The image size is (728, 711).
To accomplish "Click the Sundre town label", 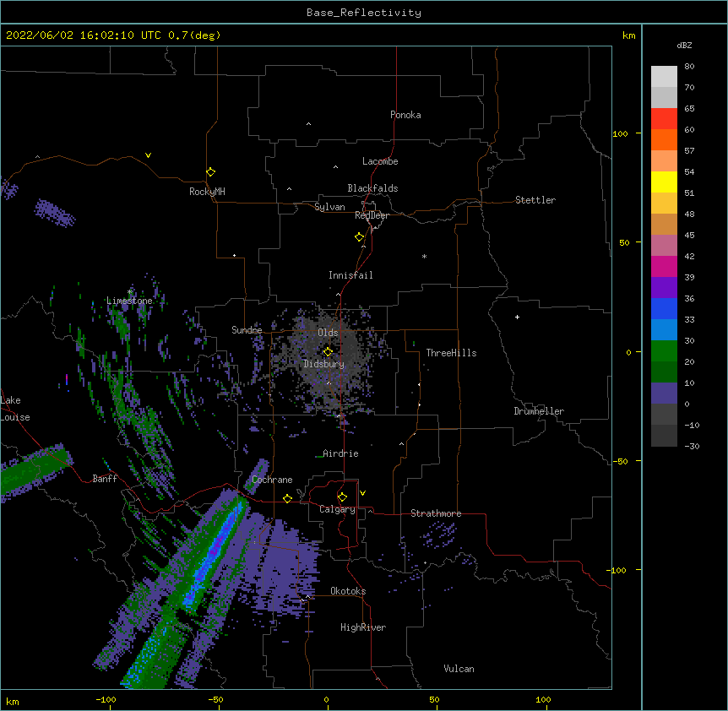I will coord(247,330).
